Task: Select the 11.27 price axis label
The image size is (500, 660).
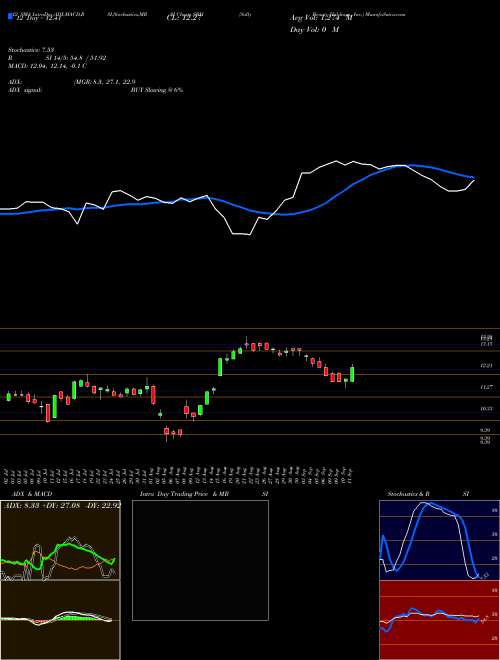Action: click(x=486, y=386)
